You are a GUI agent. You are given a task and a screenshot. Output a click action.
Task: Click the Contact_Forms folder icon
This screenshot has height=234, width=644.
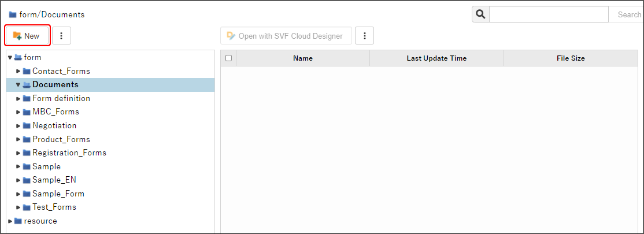coord(27,72)
